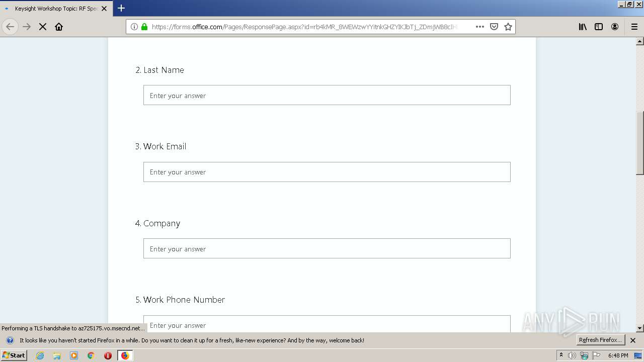The width and height of the screenshot is (644, 362).
Task: Open the Firefox home page
Action: pos(59,27)
